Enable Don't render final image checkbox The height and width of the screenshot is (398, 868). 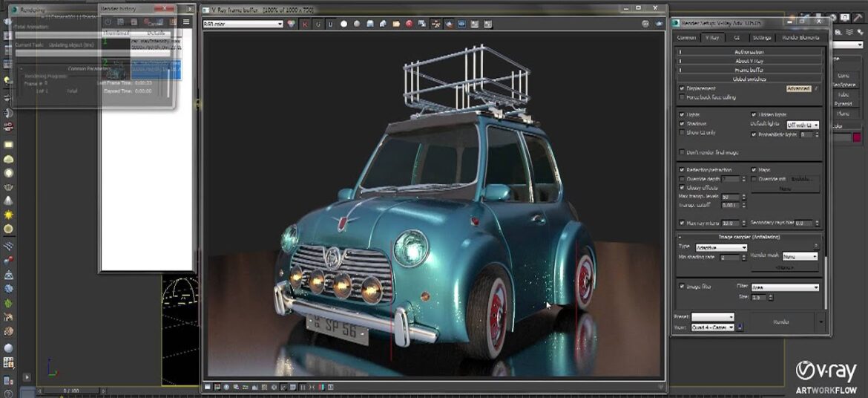tap(682, 152)
